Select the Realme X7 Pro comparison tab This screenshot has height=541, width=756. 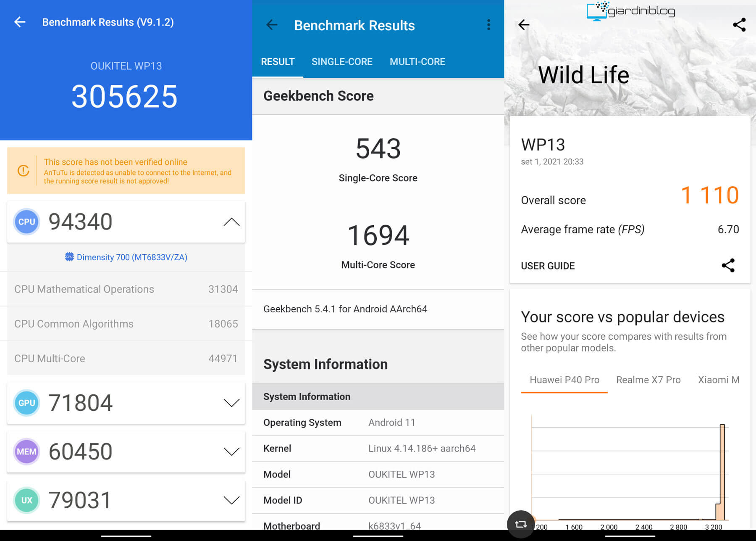click(x=648, y=380)
